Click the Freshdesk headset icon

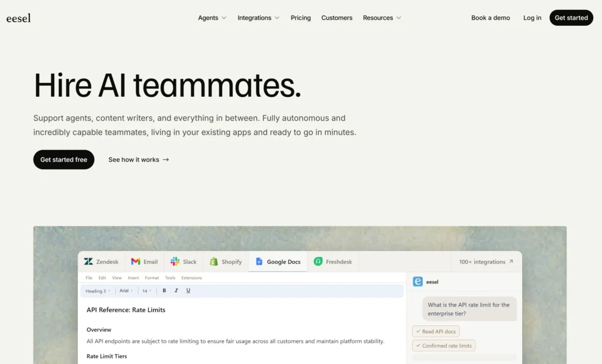pos(318,262)
